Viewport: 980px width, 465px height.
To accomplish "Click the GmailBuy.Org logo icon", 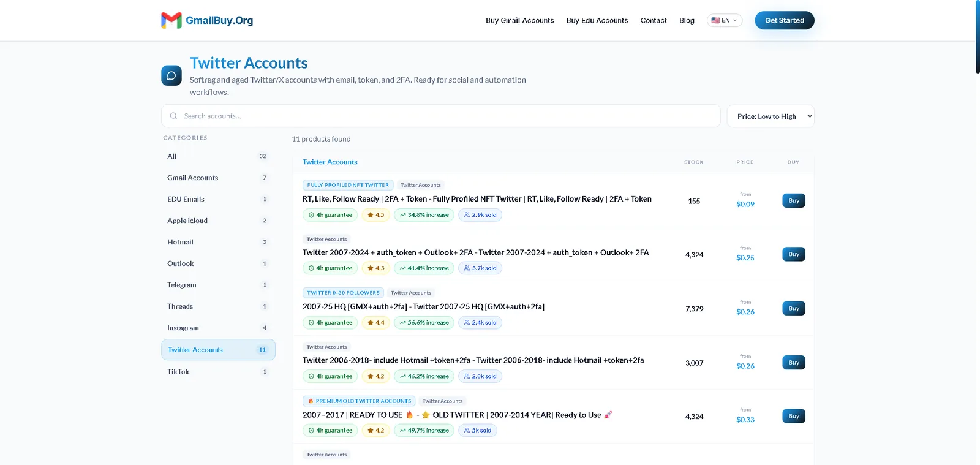I will (x=171, y=20).
